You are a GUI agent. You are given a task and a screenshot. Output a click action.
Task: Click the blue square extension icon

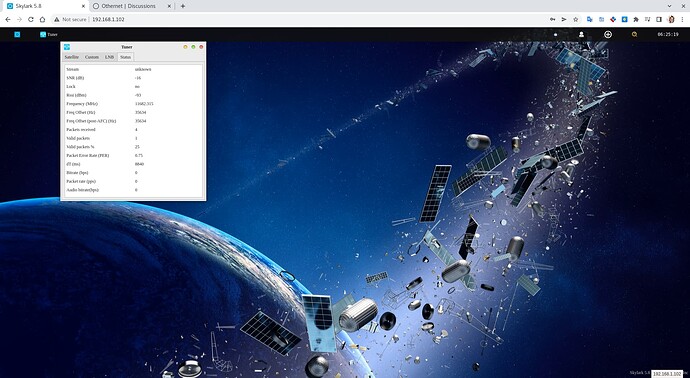click(624, 19)
